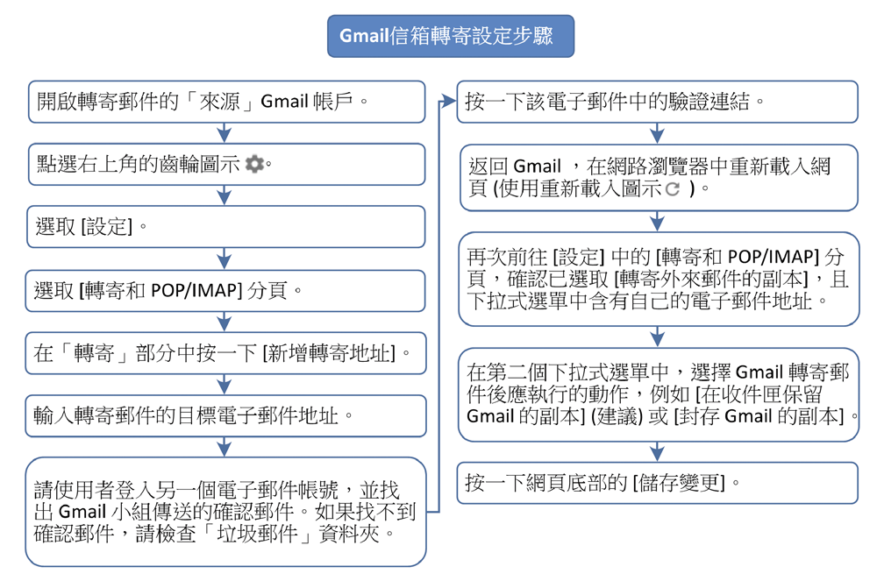Click the step starting with "再次前往 [設定]"
Screen dimensions: 877x588
click(659, 279)
